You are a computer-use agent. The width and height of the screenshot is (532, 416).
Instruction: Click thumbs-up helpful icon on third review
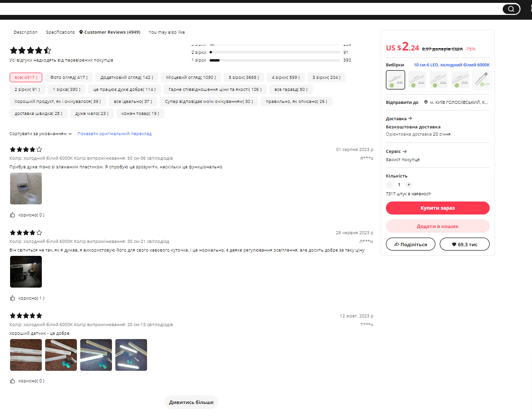coord(12,381)
